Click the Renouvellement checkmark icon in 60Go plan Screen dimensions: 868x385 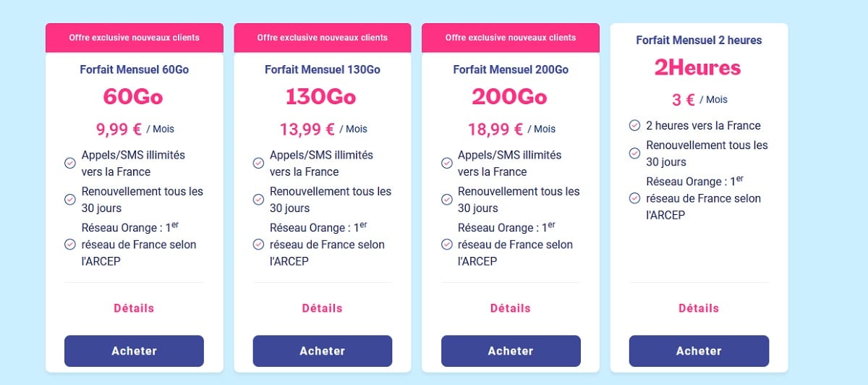click(x=70, y=199)
